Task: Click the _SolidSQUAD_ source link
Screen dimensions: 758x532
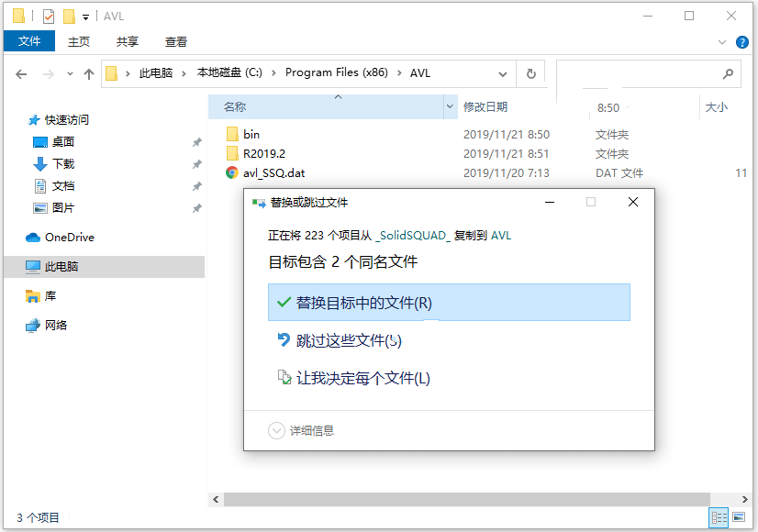Action: tap(413, 236)
